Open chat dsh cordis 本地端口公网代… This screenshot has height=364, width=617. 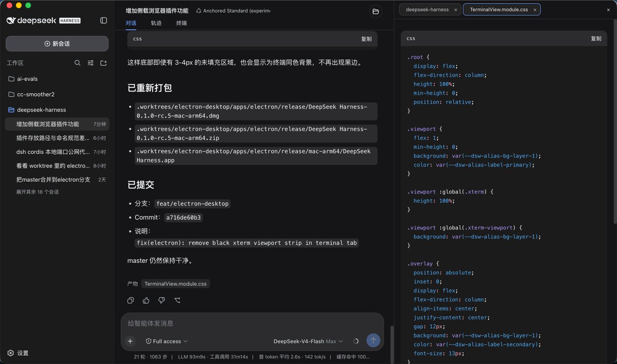click(x=57, y=152)
